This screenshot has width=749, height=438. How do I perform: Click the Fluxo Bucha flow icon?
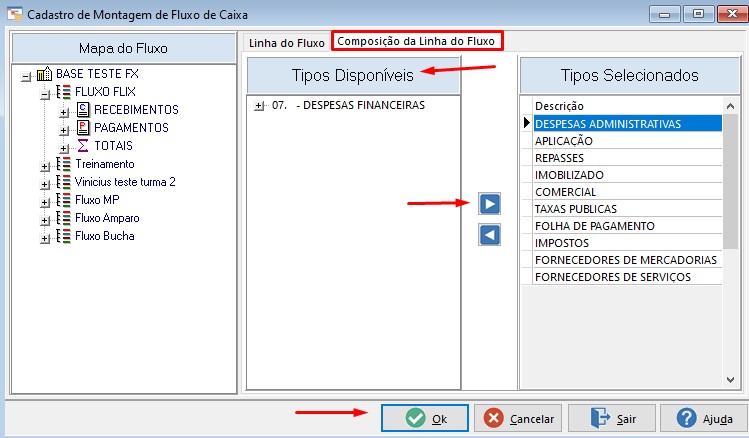pos(64,236)
